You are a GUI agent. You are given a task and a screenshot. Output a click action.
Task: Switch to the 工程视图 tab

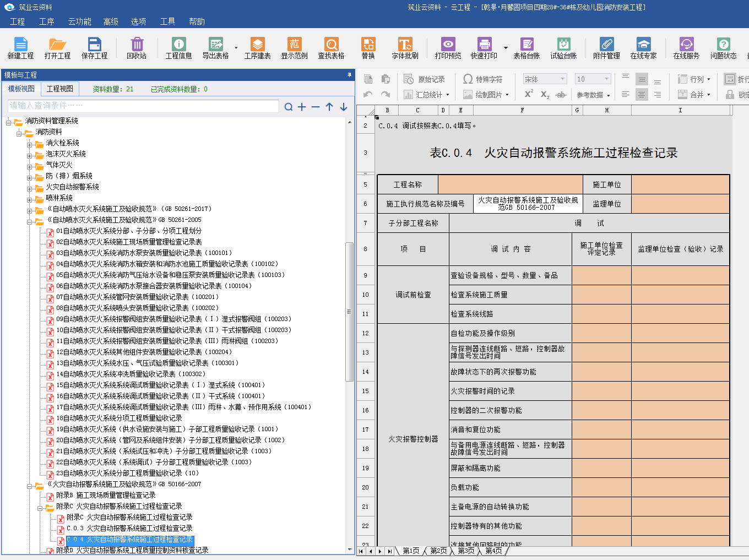pos(59,89)
